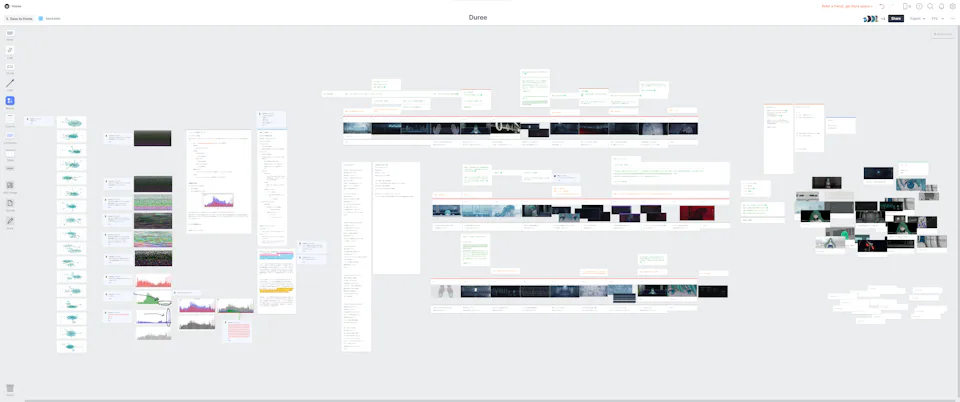Select the top teal scatter plot card
Viewport: 960px width, 402px height.
(72, 122)
